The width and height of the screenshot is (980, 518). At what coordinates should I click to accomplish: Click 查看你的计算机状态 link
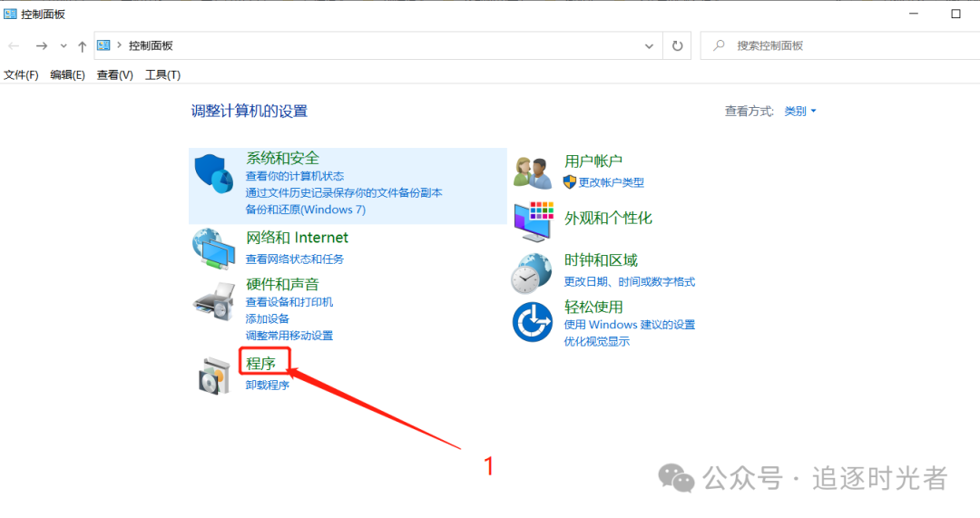(x=294, y=176)
